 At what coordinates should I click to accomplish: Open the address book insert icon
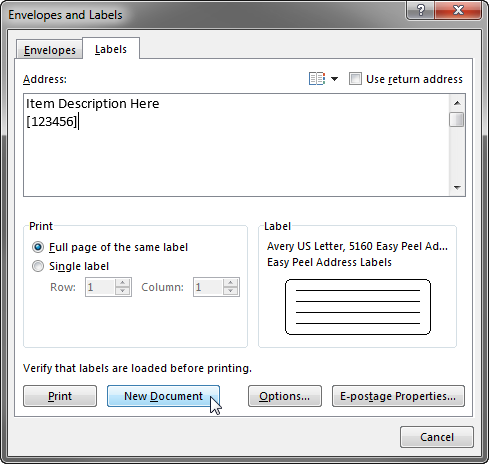point(317,79)
